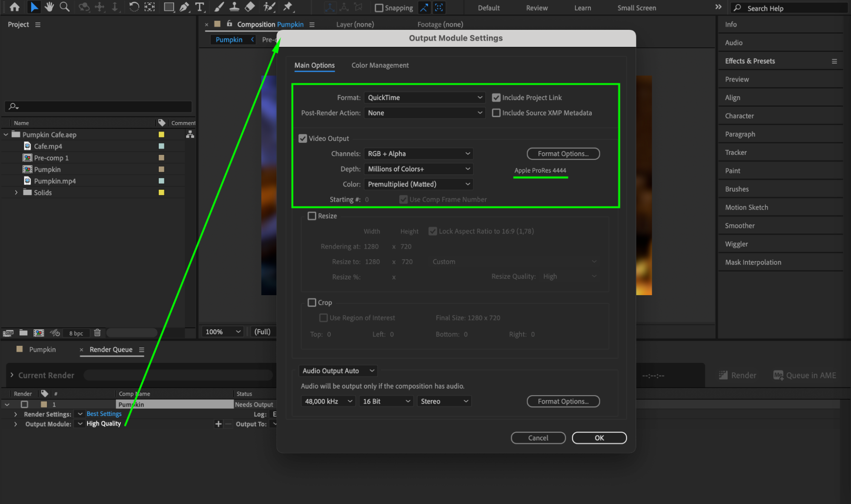
Task: Open the Format QuickTime dropdown
Action: pos(424,98)
